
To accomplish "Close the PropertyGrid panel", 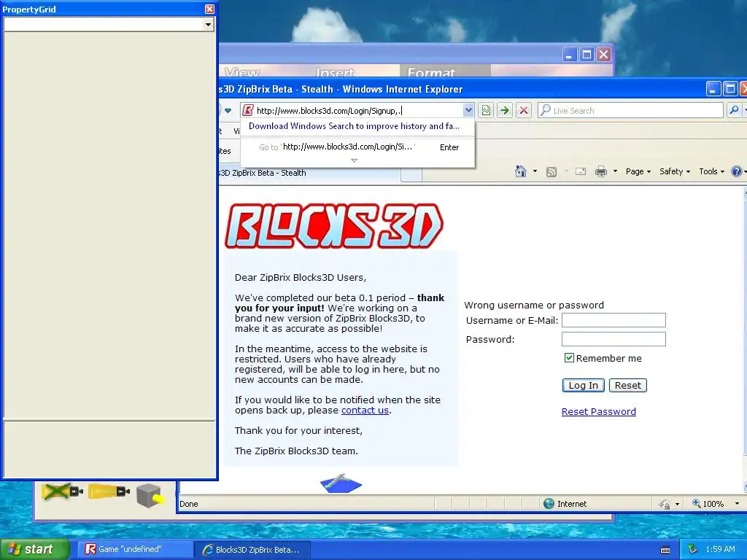I will 209,9.
